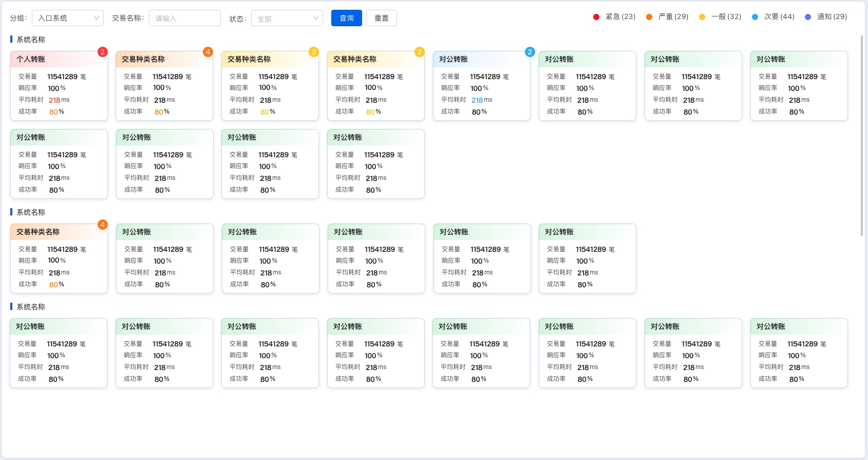Click the orange 严重 legend dot
Screen dimensions: 868x460
649,17
